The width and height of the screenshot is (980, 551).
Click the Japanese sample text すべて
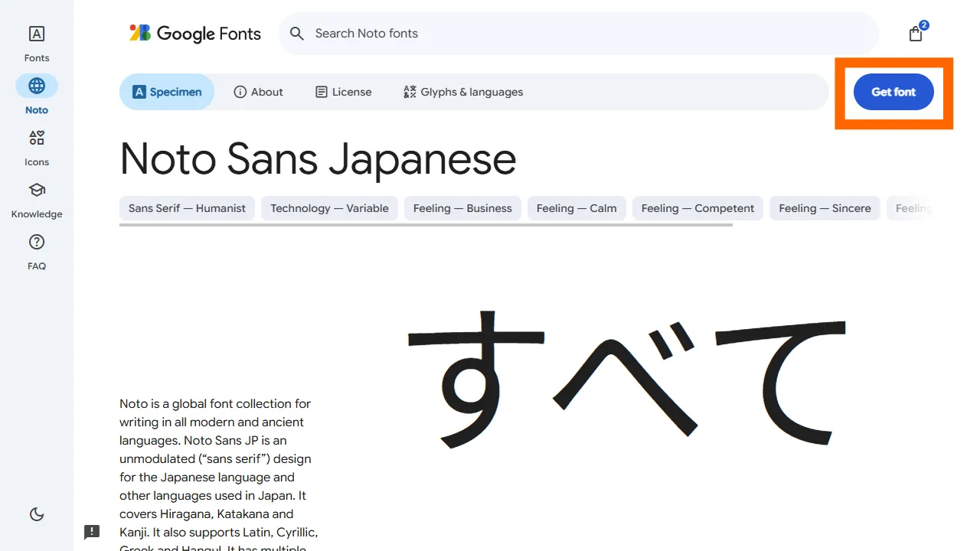626,379
